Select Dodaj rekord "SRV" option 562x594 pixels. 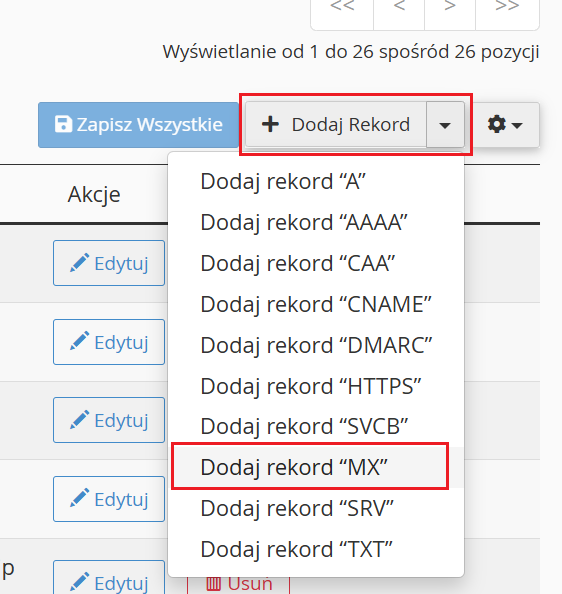pyautogui.click(x=315, y=508)
